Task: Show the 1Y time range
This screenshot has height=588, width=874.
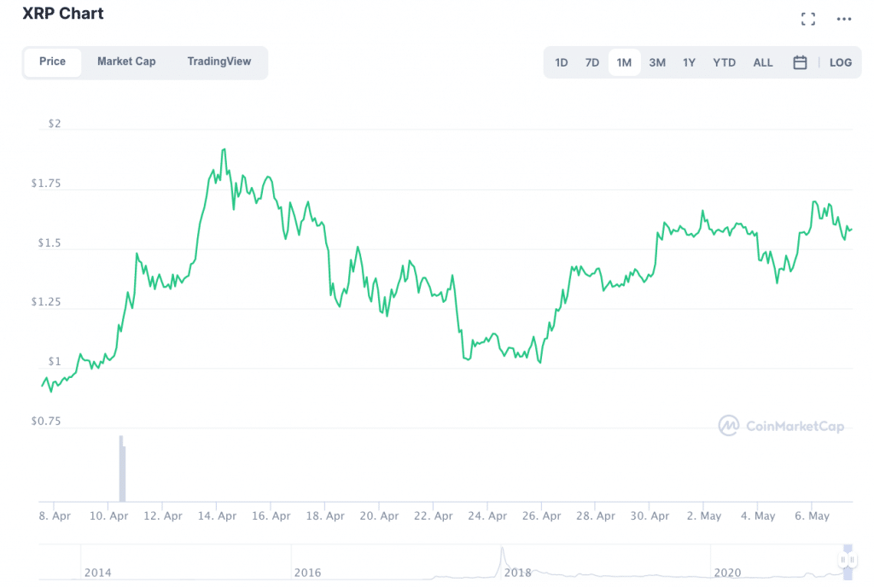Action: pyautogui.click(x=689, y=62)
